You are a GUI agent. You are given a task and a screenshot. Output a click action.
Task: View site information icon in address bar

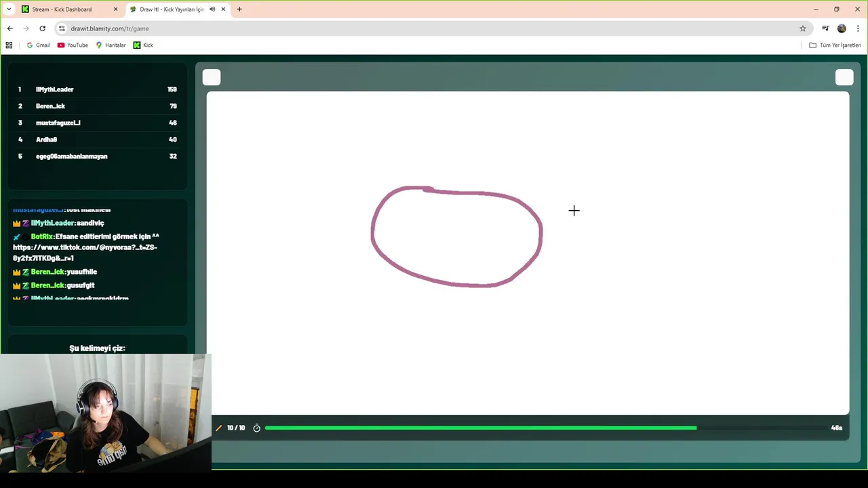(x=62, y=28)
